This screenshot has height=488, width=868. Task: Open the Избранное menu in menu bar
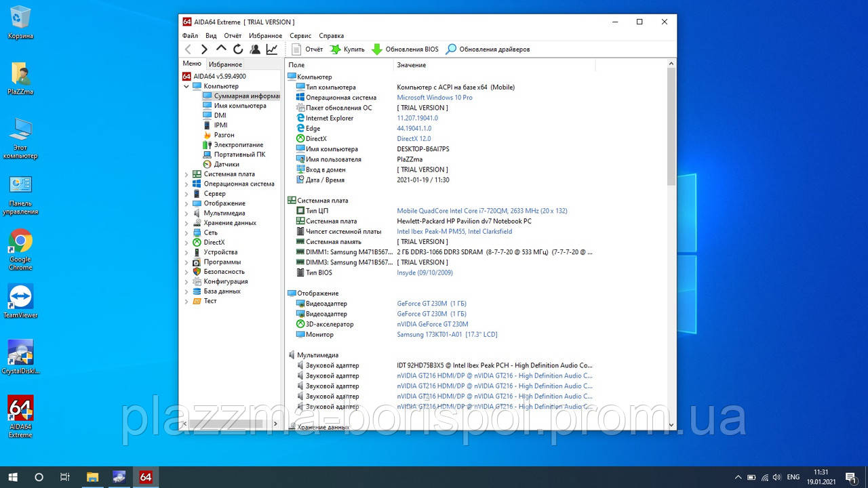point(265,35)
